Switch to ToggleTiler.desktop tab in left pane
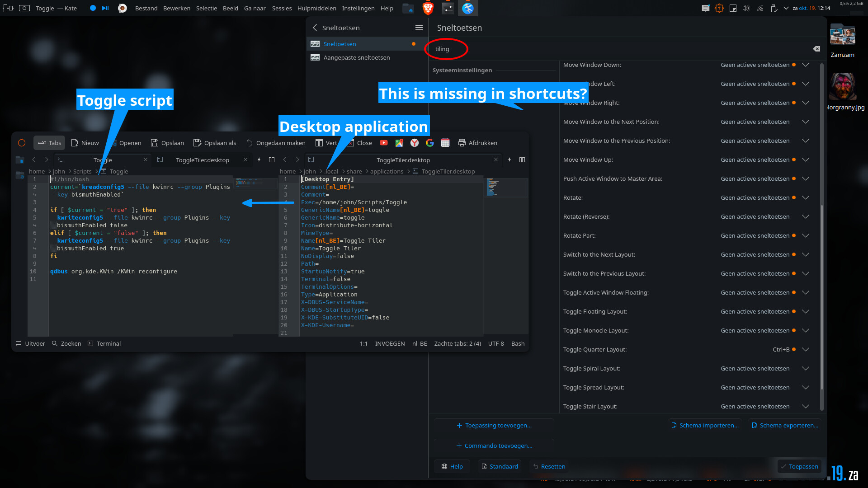This screenshot has width=868, height=488. tap(203, 160)
